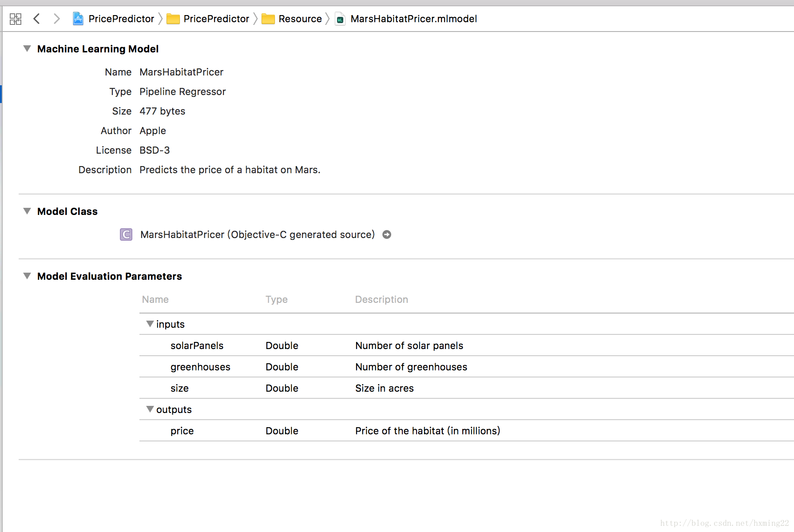This screenshot has height=532, width=794.
Task: Click 'Number of greenhouses' description
Action: pos(411,367)
